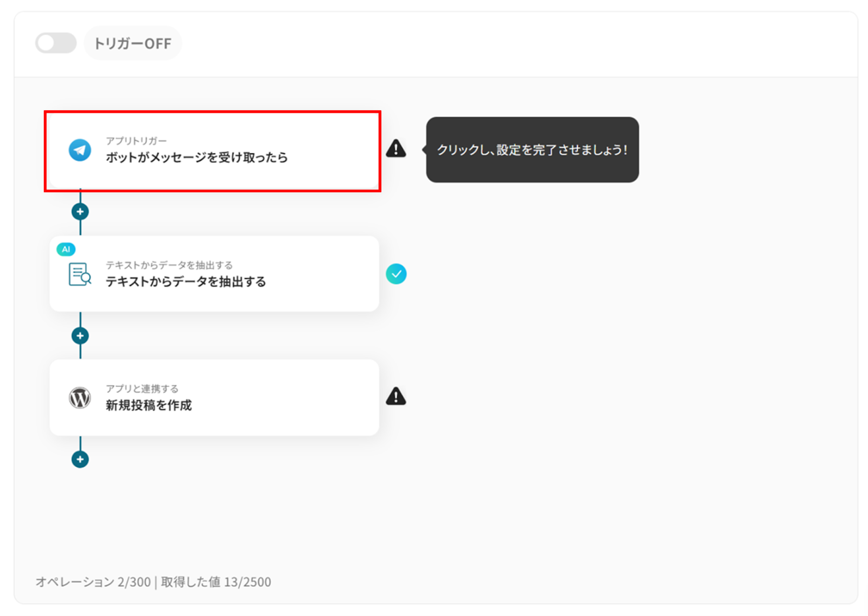868x616 pixels.
Task: Toggle the trigger ON/OFF switch
Action: pos(56,43)
